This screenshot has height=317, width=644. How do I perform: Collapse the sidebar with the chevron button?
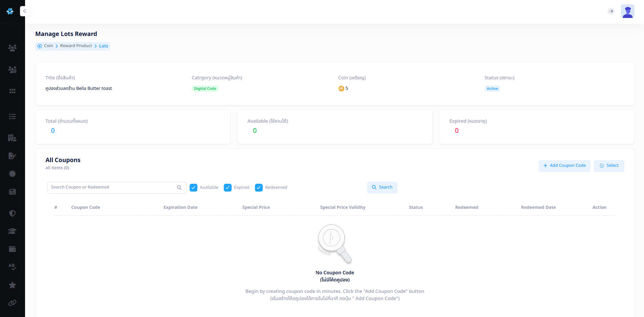click(25, 11)
